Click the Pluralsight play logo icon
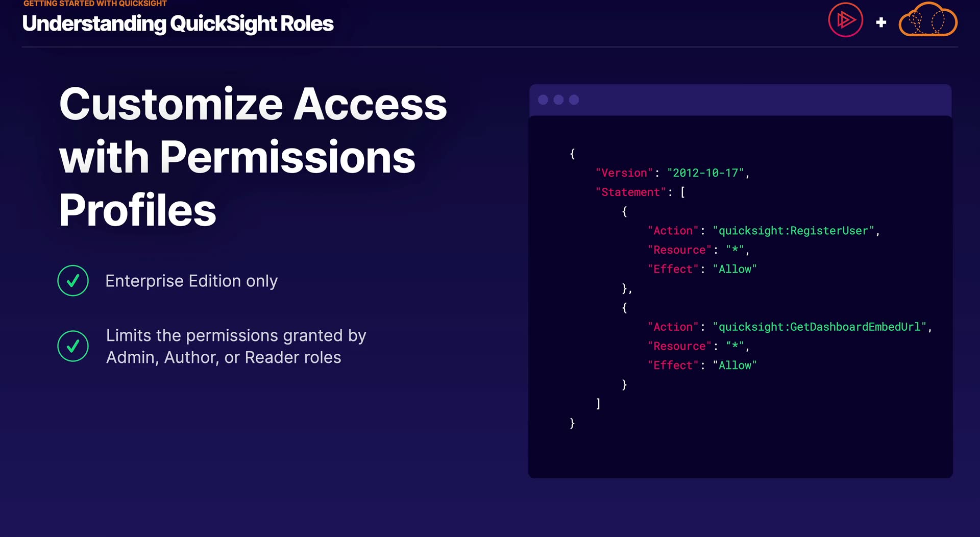The image size is (980, 537). pyautogui.click(x=845, y=20)
